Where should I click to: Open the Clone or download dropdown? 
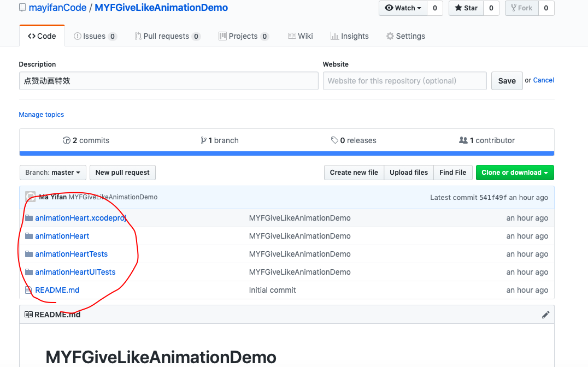tap(515, 173)
